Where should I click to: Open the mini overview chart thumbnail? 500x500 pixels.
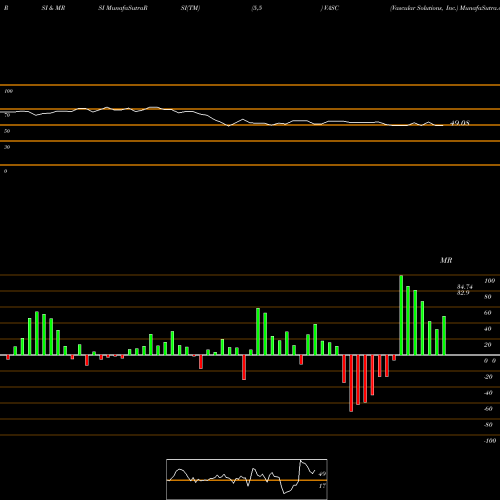(x=247, y=479)
